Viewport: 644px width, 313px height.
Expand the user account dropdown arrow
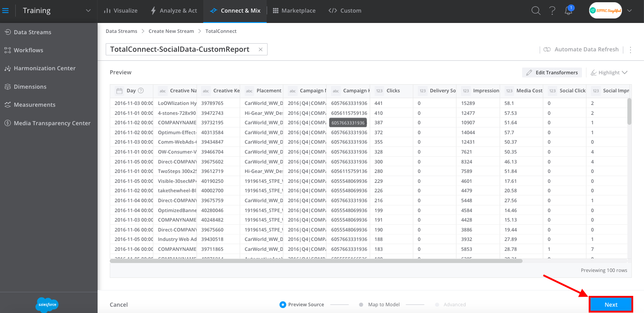point(629,10)
